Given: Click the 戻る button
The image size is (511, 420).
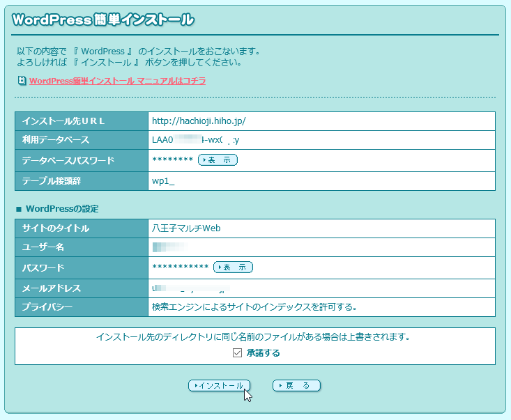Looking at the screenshot, I should 296,385.
